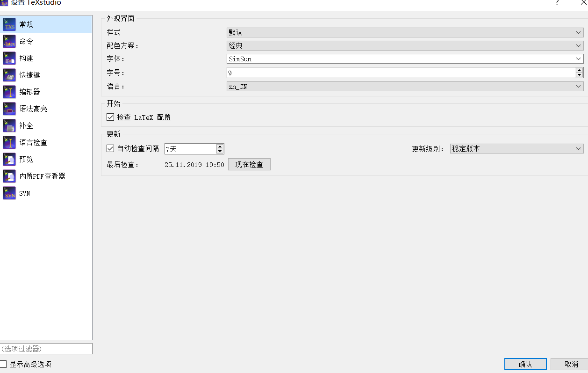The height and width of the screenshot is (373, 588).
Task: Enable 显示高级选项 checkbox
Action: click(x=4, y=364)
